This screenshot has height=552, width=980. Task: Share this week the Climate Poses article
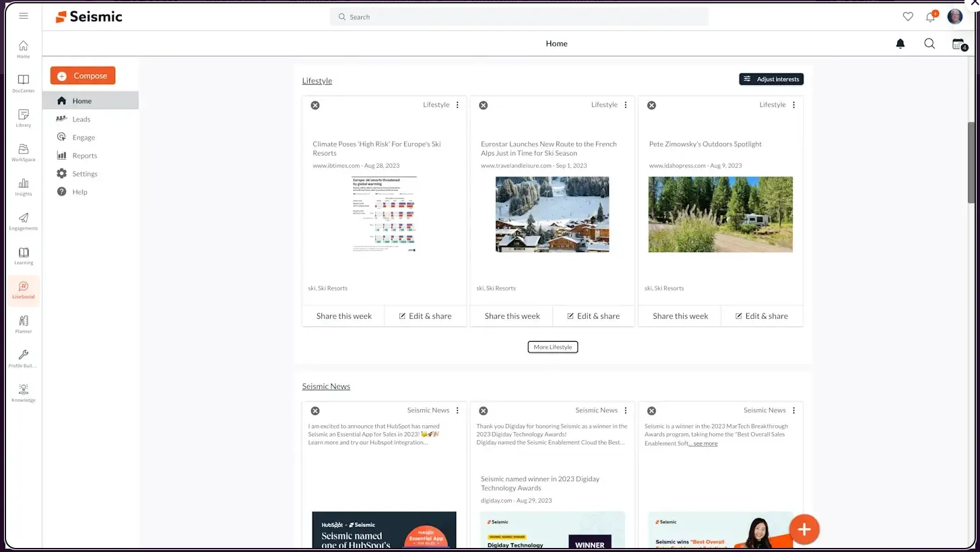[344, 316]
